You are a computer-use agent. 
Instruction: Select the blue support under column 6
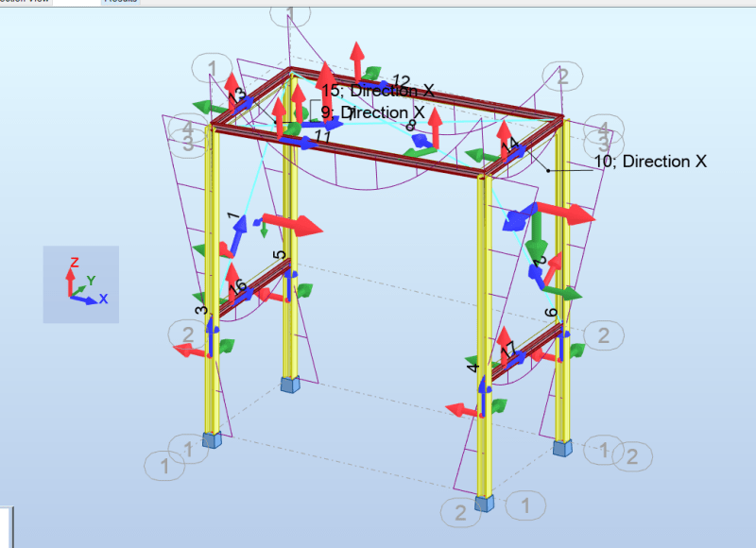coord(562,447)
